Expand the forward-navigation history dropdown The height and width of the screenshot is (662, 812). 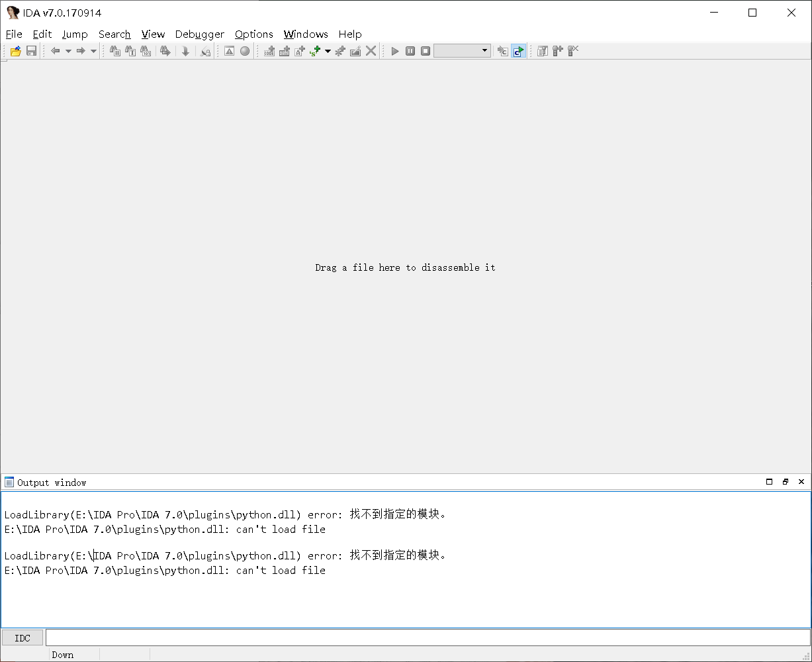pyautogui.click(x=93, y=51)
